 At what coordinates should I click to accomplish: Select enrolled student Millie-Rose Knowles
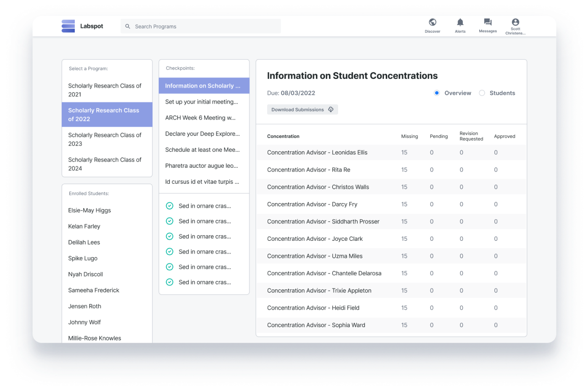click(94, 338)
